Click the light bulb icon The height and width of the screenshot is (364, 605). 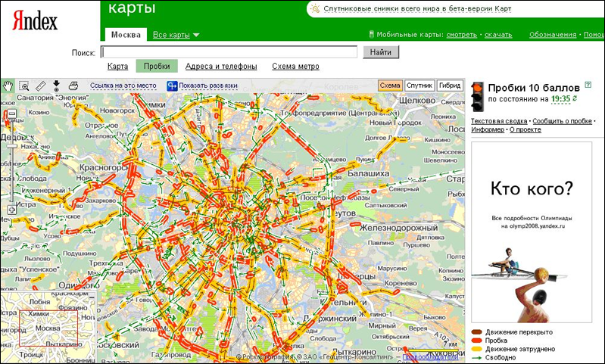316,9
